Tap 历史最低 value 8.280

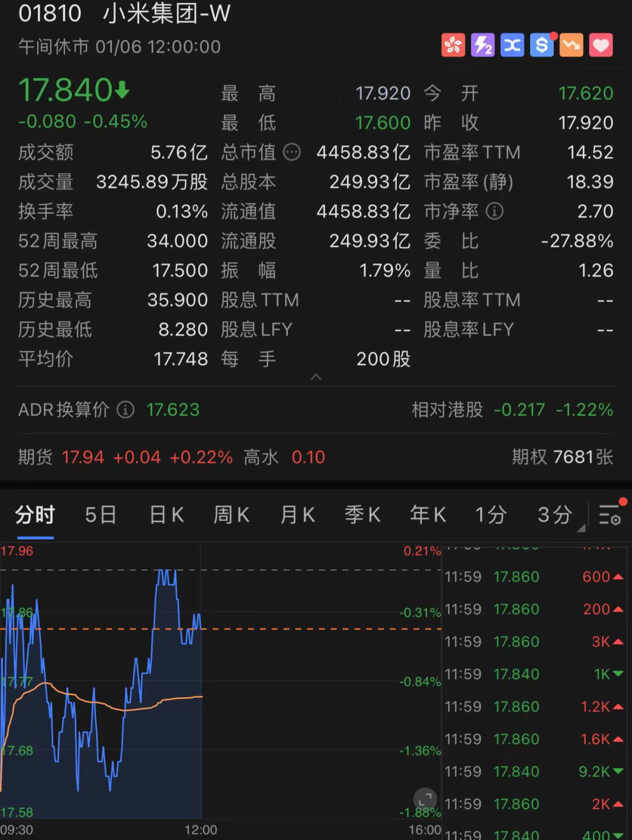point(183,329)
